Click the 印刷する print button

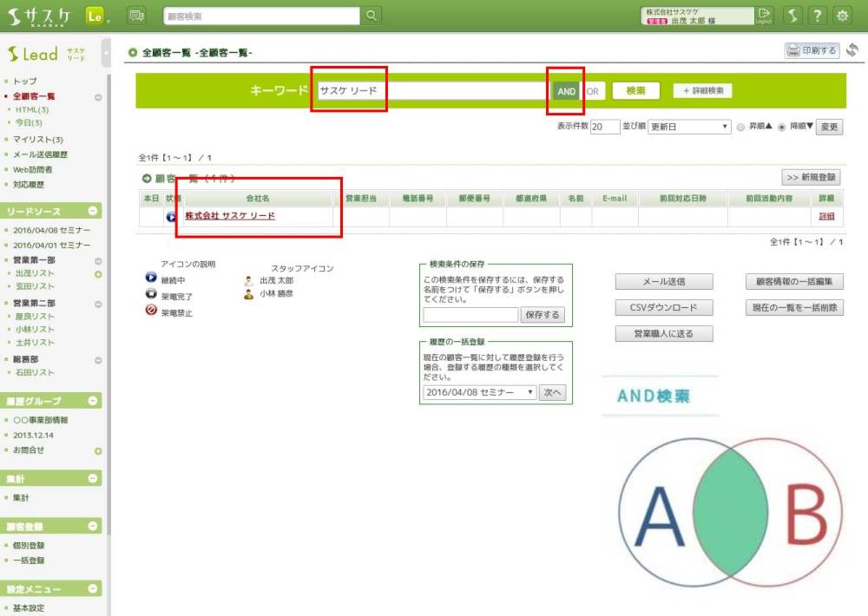pyautogui.click(x=812, y=50)
